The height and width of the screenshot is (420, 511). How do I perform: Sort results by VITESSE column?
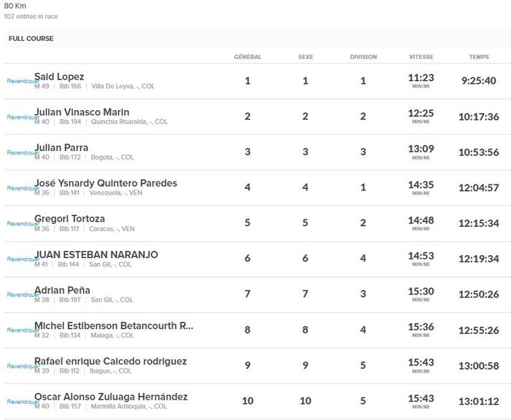(421, 57)
